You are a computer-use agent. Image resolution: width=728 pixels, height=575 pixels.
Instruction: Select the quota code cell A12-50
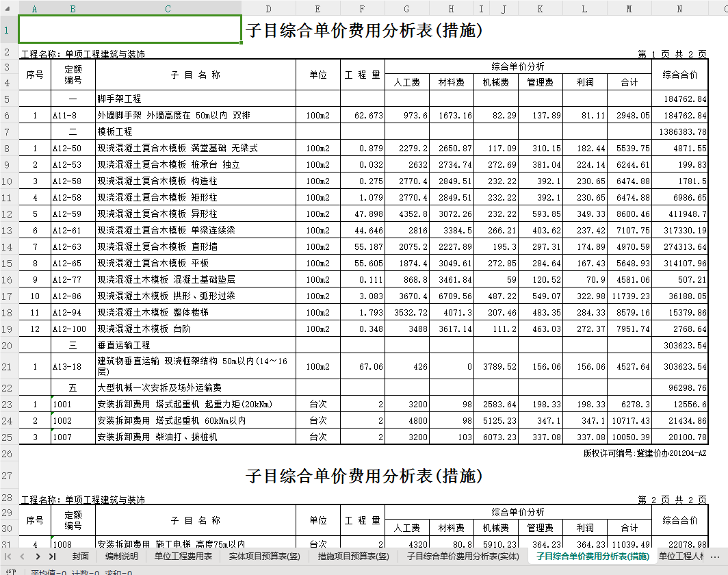(73, 148)
